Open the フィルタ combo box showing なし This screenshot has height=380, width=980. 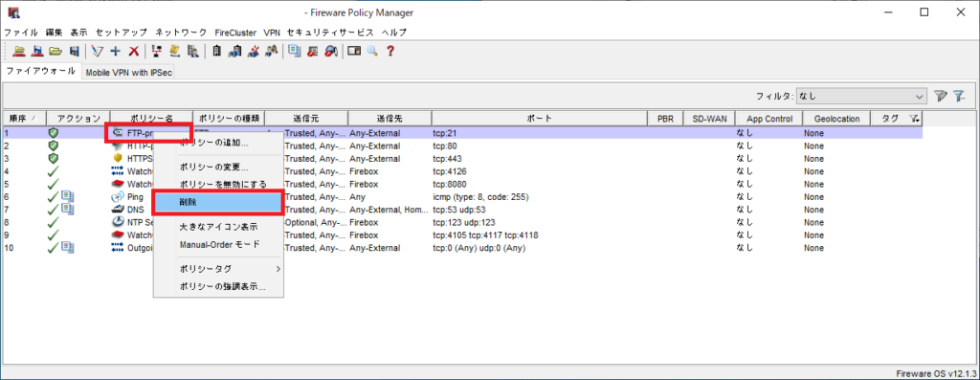click(x=862, y=97)
